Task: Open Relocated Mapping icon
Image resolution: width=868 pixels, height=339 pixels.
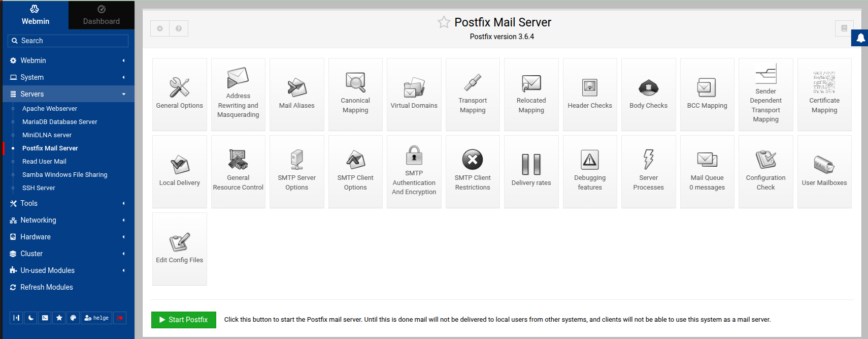Action: pyautogui.click(x=531, y=94)
